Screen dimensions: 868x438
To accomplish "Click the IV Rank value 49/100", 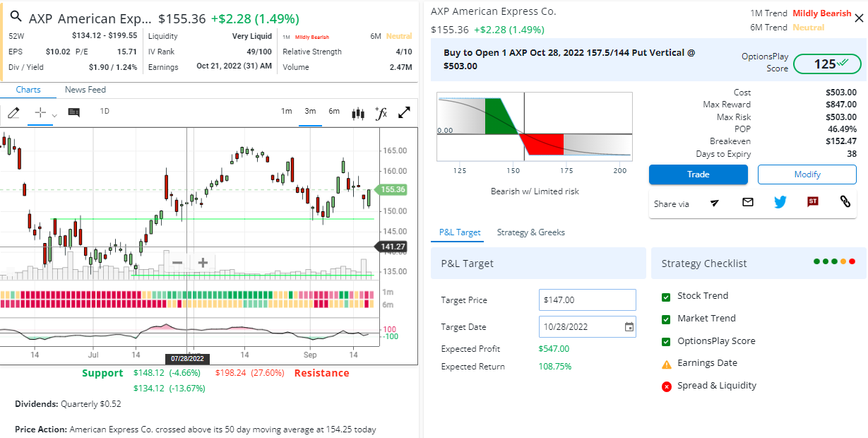I will [259, 52].
